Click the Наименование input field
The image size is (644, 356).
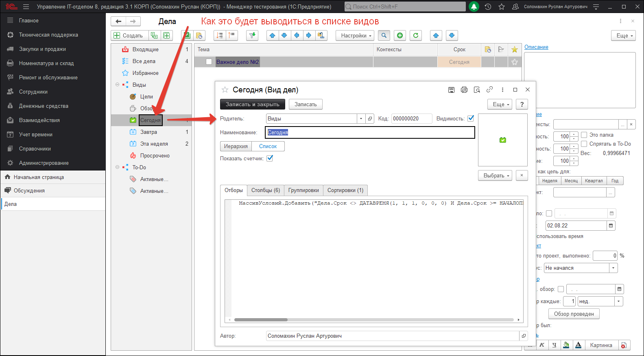tap(370, 132)
